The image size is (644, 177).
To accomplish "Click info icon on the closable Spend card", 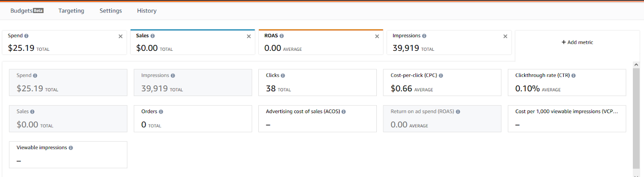I will 26,36.
